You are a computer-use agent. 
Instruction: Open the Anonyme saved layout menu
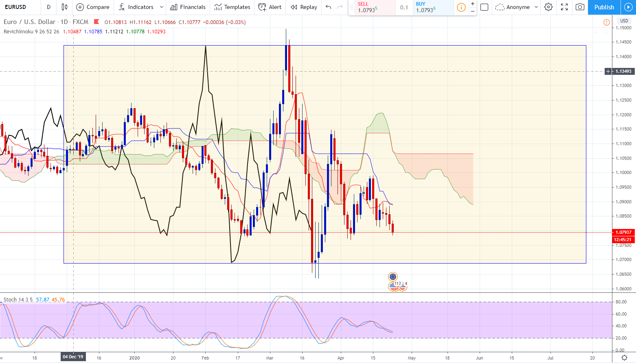tap(516, 7)
